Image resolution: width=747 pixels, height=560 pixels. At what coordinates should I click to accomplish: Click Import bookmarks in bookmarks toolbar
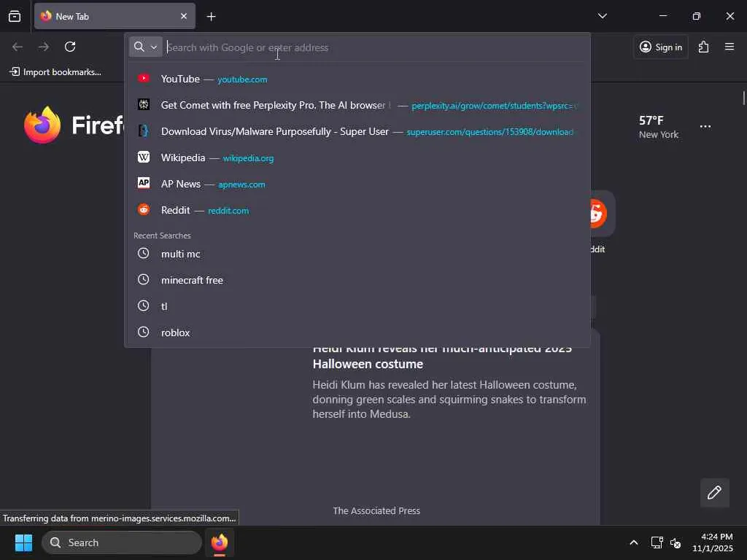[55, 72]
